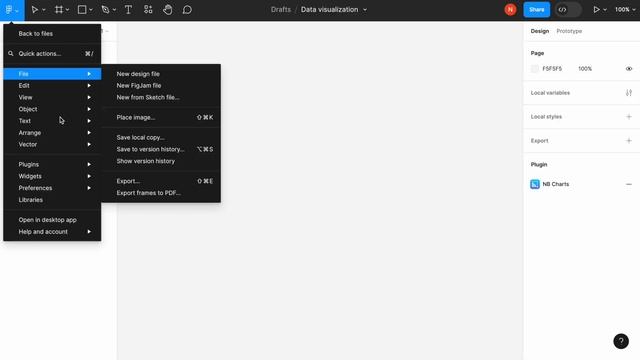The width and height of the screenshot is (640, 360).
Task: Click the F5F5F5 hex color field
Action: 552,69
